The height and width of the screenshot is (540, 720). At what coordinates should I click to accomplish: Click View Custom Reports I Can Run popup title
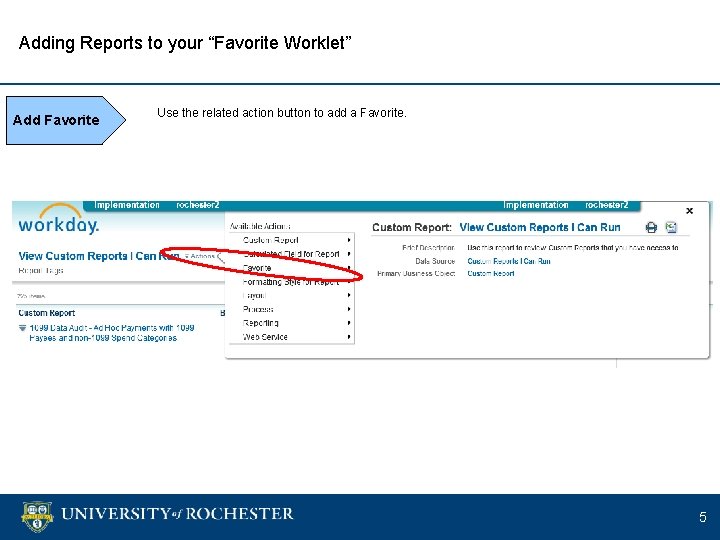coord(540,227)
